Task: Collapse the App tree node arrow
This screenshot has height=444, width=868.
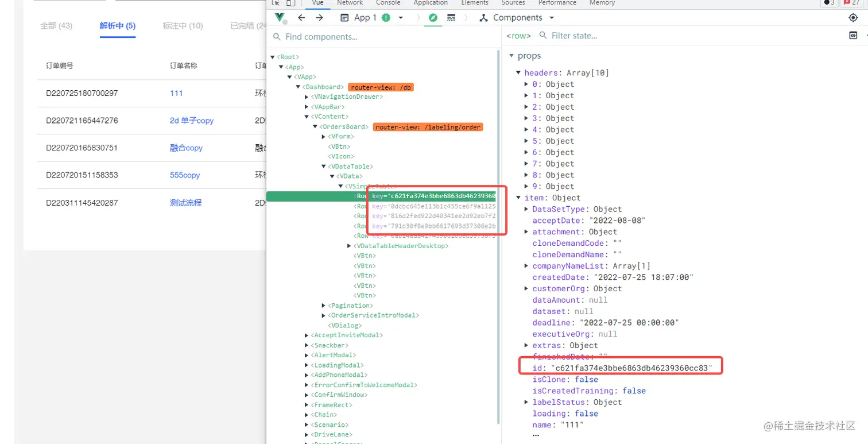Action: point(281,67)
